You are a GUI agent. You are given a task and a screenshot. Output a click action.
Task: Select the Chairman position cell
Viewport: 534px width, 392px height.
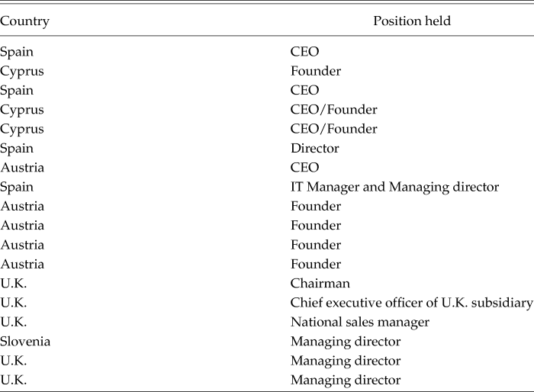coord(320,284)
